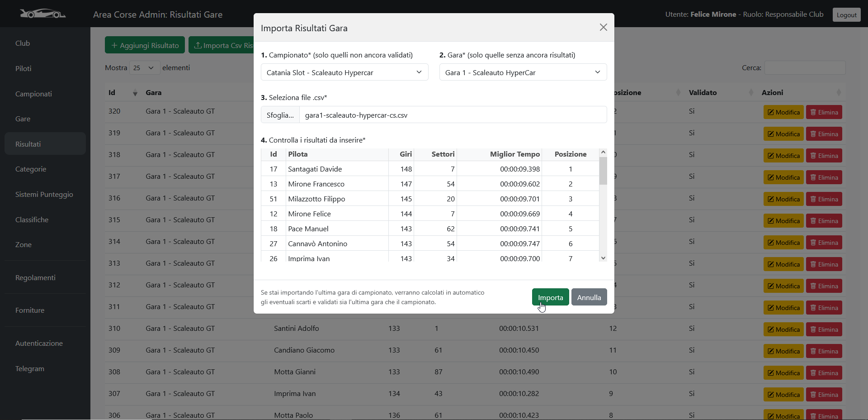Click Modifica for result 320
This screenshot has height=420, width=868.
pos(783,112)
